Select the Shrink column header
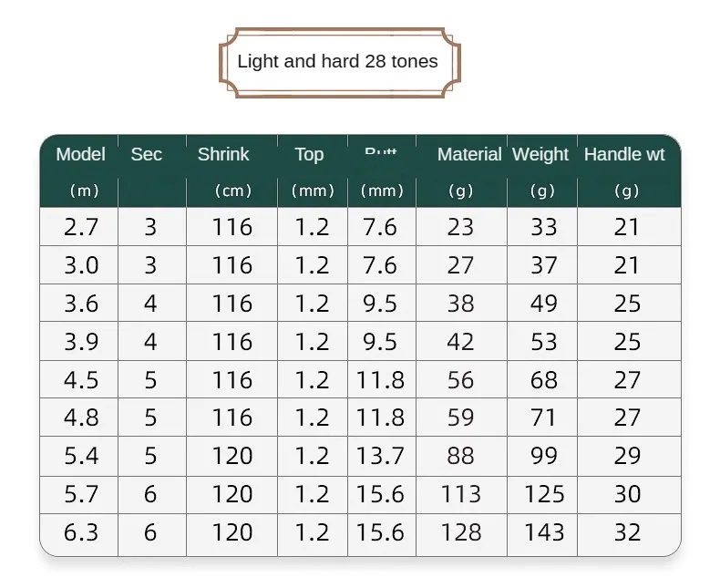The image size is (720, 588). pyautogui.click(x=223, y=154)
